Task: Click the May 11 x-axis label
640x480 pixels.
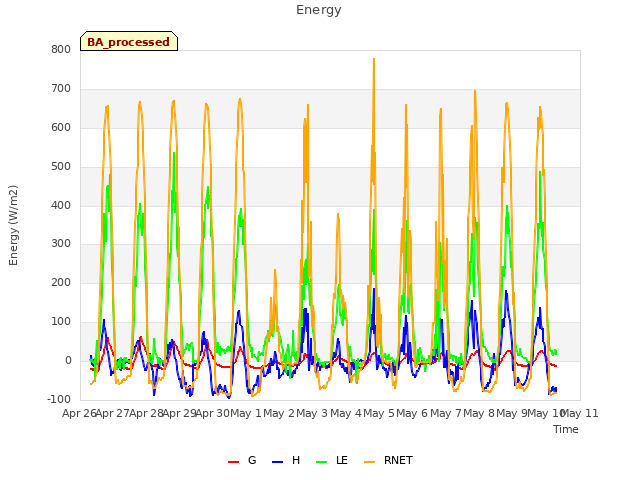Action: tap(580, 413)
